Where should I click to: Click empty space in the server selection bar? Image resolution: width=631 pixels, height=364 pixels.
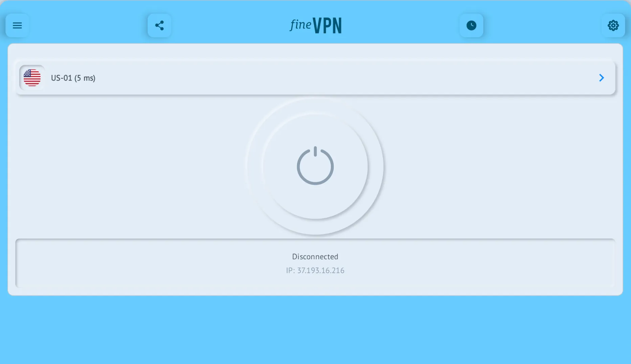[338, 78]
